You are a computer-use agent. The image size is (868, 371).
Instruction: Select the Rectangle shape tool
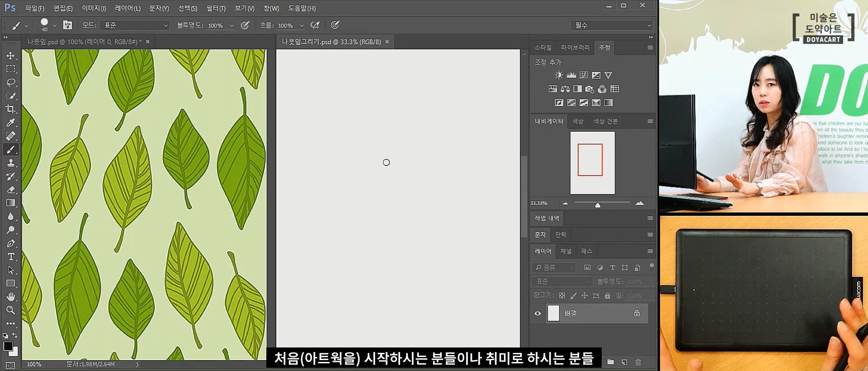[11, 283]
